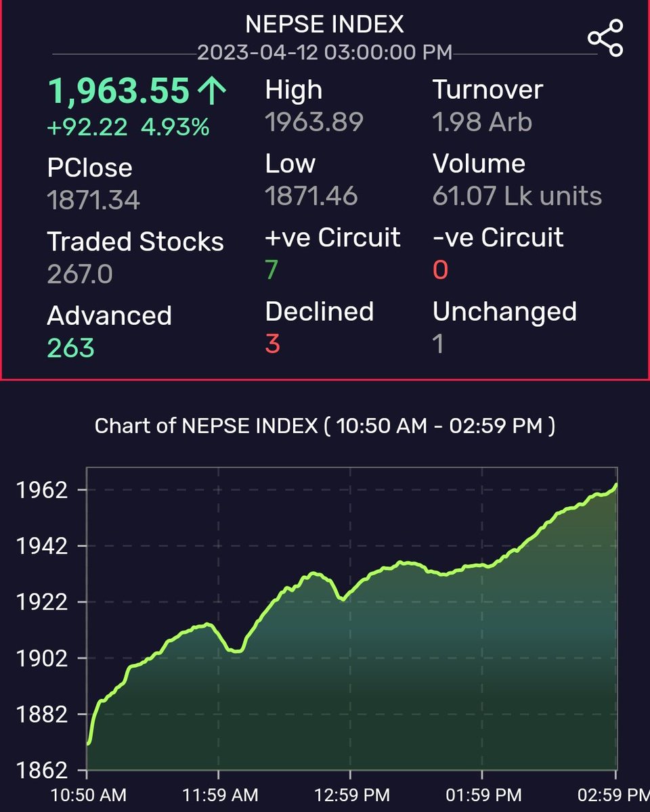Select the turnover value 1.98 Arb
Viewport: 650px width, 812px height.
(x=482, y=122)
